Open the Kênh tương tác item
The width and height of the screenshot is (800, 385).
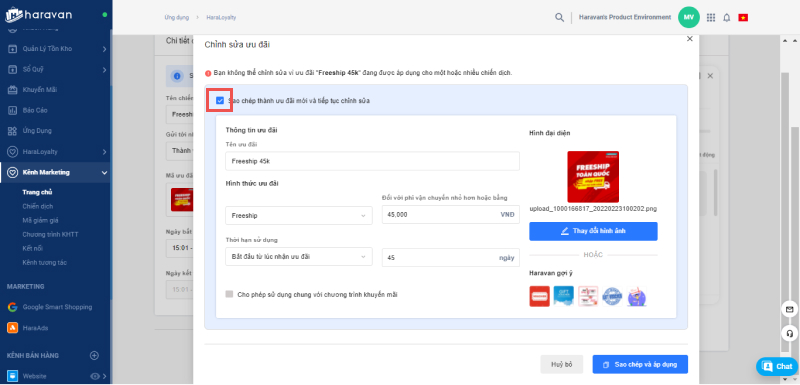click(44, 263)
